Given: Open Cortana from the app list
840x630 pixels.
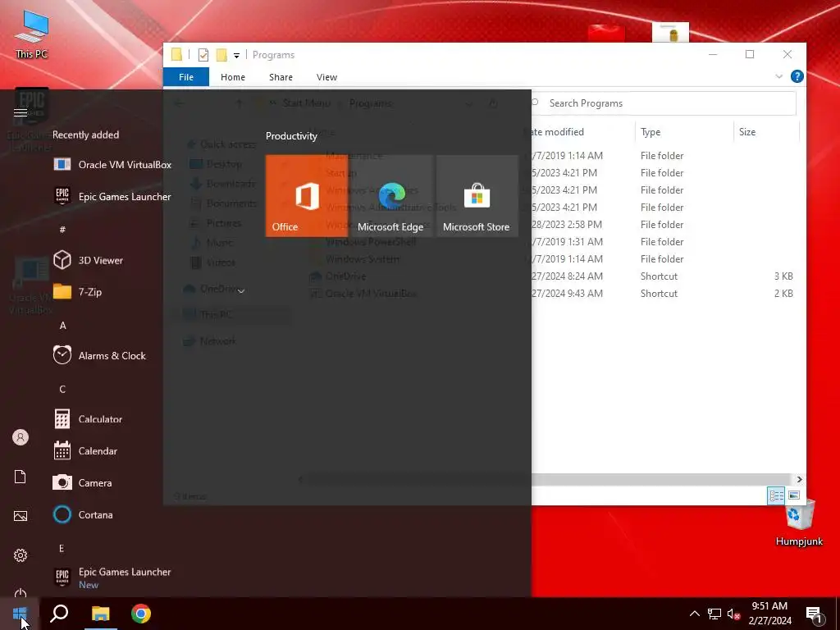Looking at the screenshot, I should (x=83, y=515).
